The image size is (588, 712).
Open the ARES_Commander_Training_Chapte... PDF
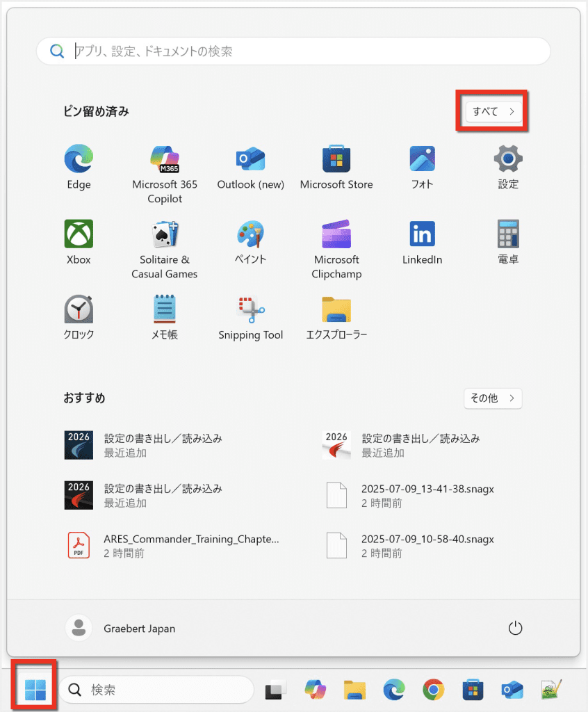(x=172, y=545)
